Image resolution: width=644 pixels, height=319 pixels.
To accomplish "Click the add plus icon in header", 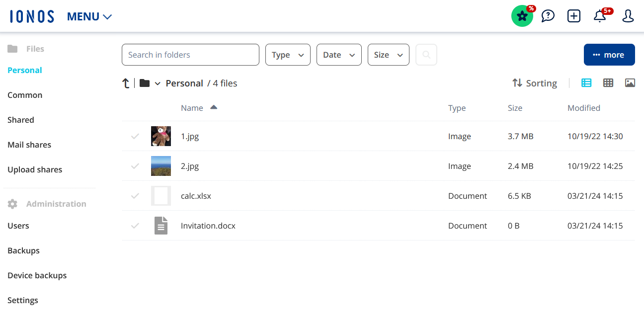I will [574, 16].
